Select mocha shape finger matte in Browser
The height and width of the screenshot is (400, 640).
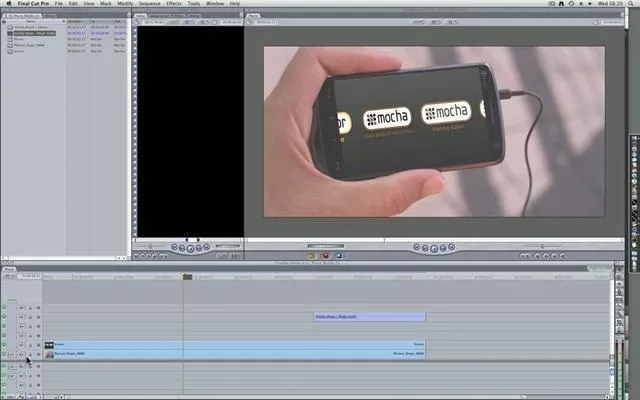tap(35, 33)
